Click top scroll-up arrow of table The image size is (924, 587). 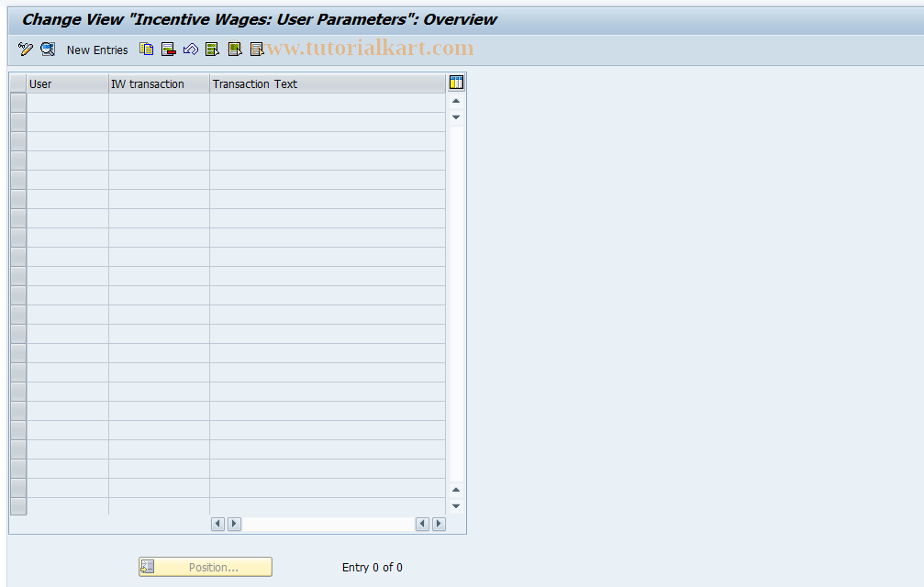coord(456,101)
